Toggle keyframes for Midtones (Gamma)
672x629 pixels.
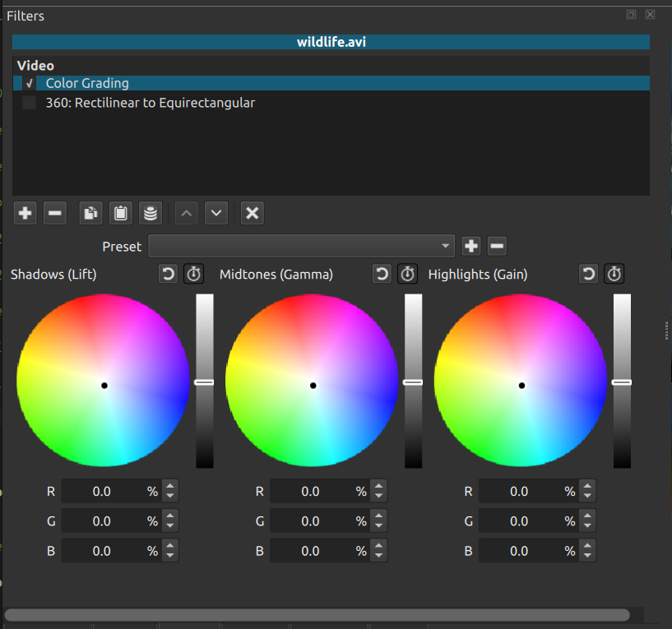(x=407, y=274)
